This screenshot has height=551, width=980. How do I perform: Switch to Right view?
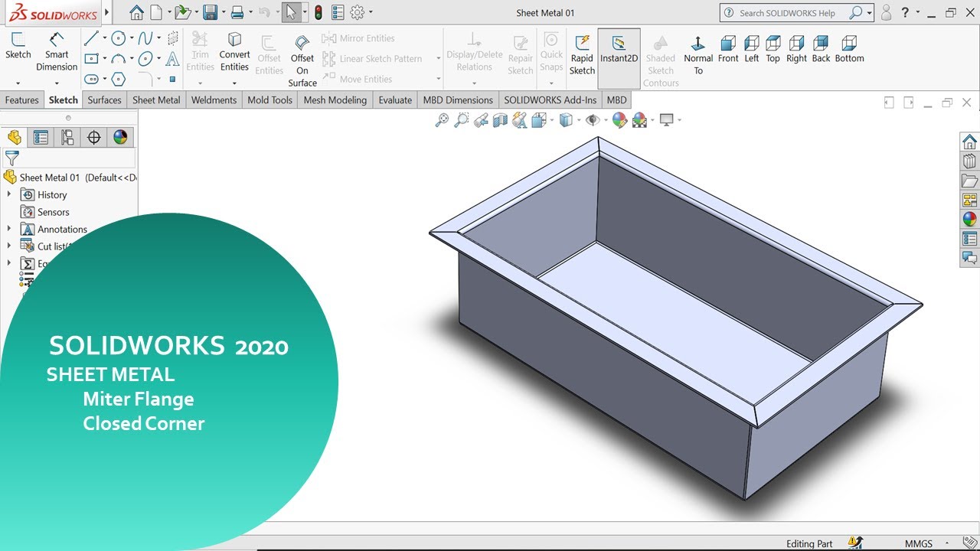coord(796,49)
